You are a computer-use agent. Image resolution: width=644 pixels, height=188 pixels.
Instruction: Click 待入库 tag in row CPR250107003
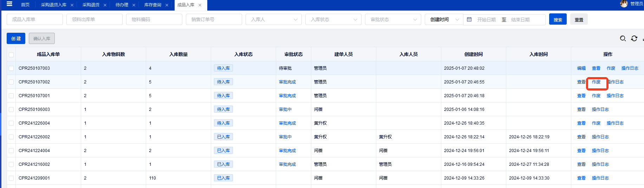(223, 68)
